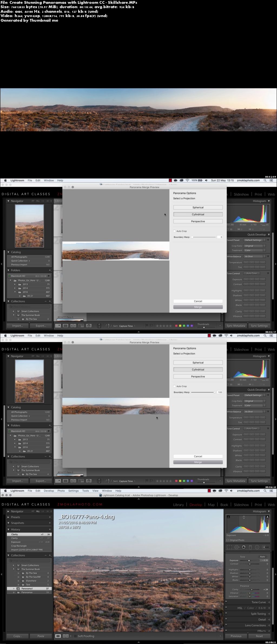Open Compare XY view in Warp 0 frame
The height and width of the screenshot is (644, 277).
click(73, 326)
